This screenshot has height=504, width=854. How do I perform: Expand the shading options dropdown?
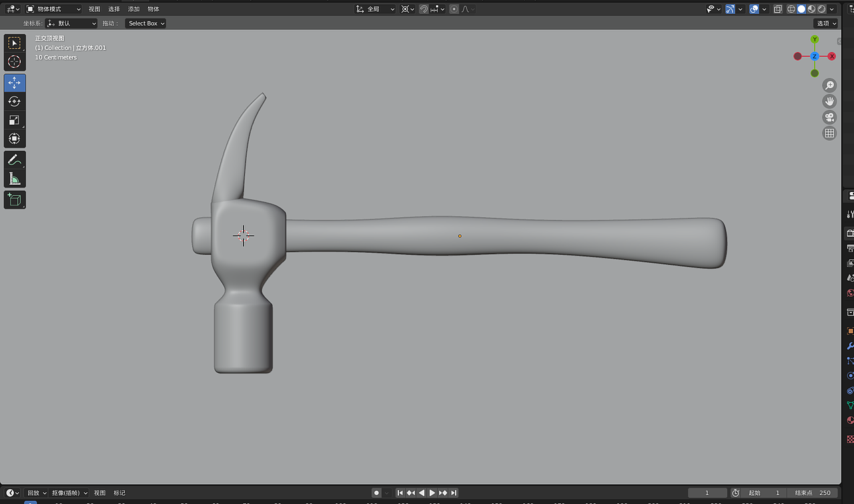(832, 9)
